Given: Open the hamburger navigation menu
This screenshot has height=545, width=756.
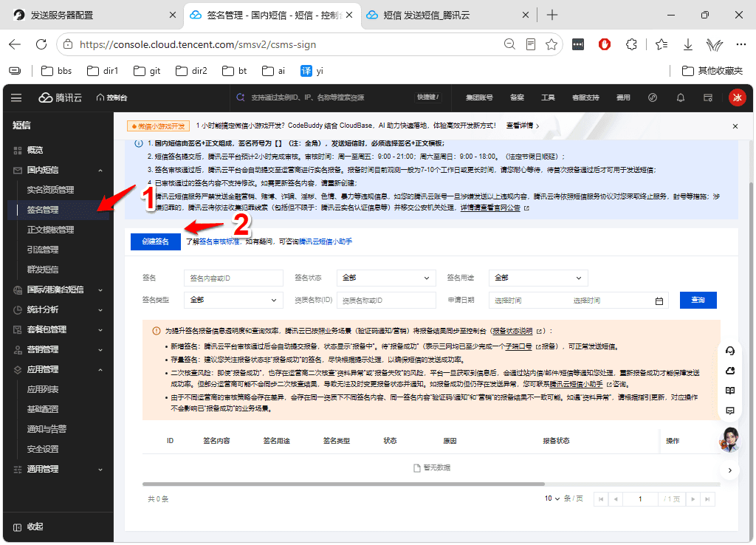Looking at the screenshot, I should [x=16, y=98].
